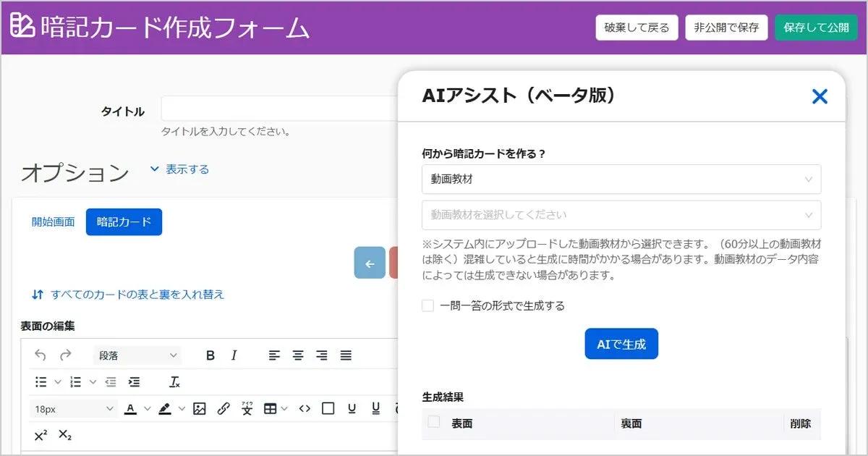868x456 pixels.
Task: Click the Redo icon in the editor toolbar
Action: [x=67, y=355]
